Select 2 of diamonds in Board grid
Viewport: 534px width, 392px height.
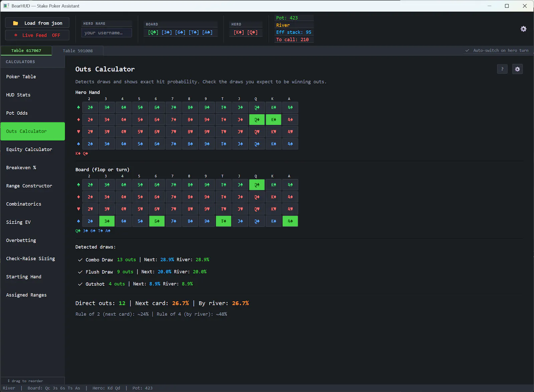pyautogui.click(x=90, y=197)
